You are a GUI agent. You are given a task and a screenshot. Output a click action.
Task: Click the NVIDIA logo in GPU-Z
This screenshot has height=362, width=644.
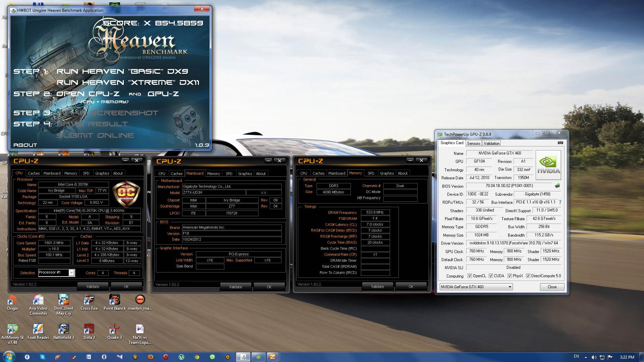point(548,165)
